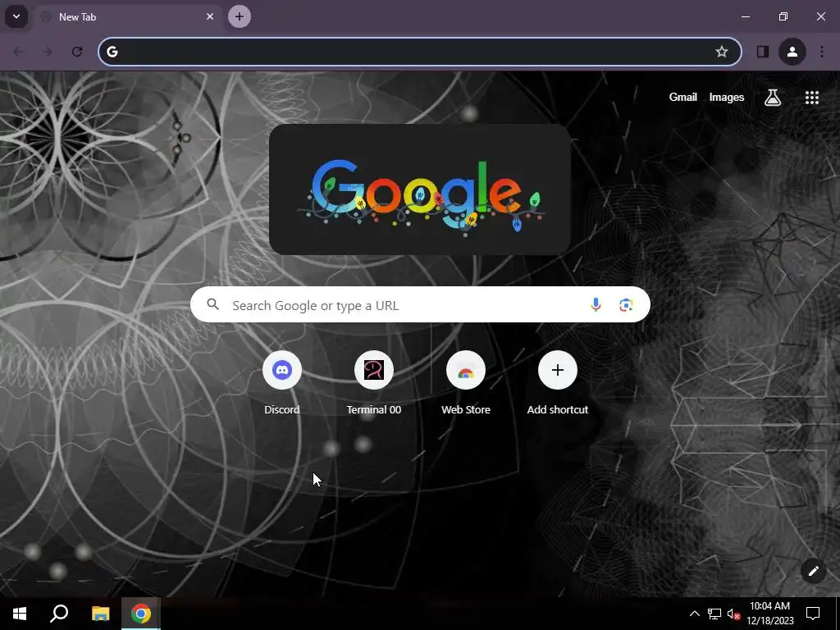This screenshot has width=840, height=630.
Task: Open Windows taskbar search
Action: (x=59, y=614)
